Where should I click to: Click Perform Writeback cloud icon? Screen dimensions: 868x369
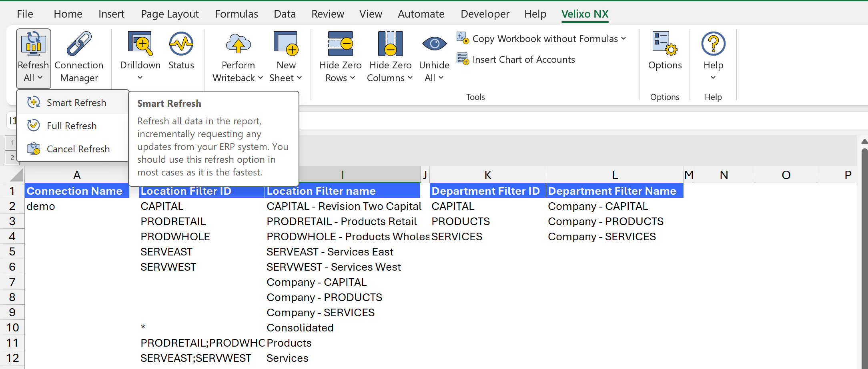(238, 44)
